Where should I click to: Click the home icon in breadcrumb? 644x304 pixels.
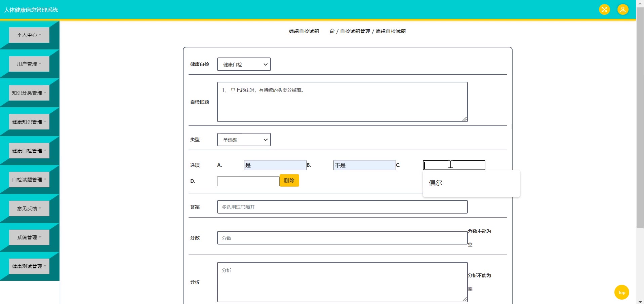coord(332,31)
